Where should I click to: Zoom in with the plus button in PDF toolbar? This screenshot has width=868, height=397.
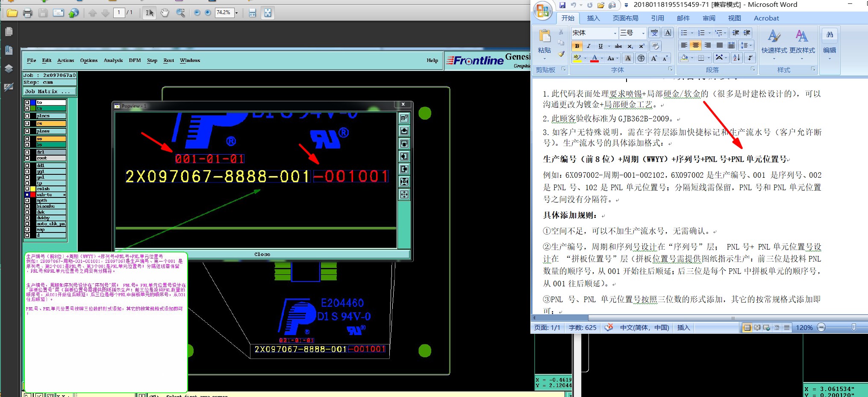(208, 13)
